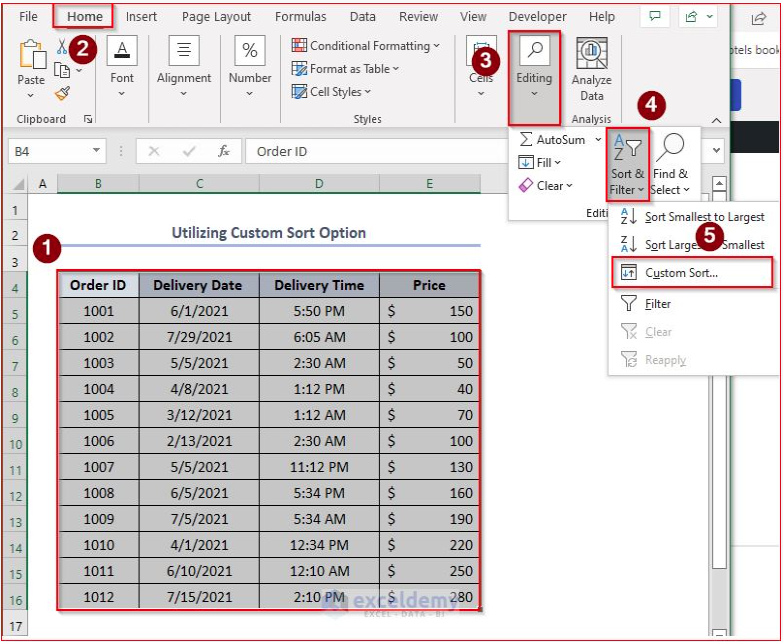783x642 pixels.
Task: Click the AutoSum sigma icon
Action: pos(526,140)
